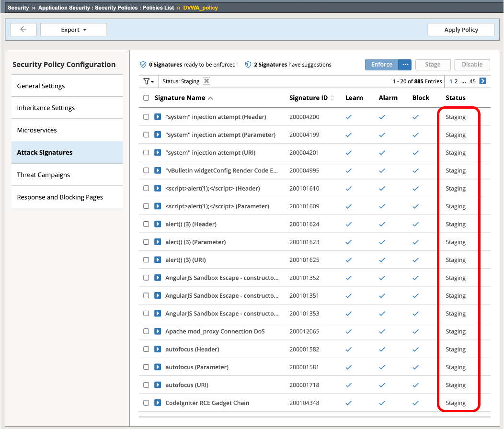Go to next page of entries

pyautogui.click(x=482, y=81)
